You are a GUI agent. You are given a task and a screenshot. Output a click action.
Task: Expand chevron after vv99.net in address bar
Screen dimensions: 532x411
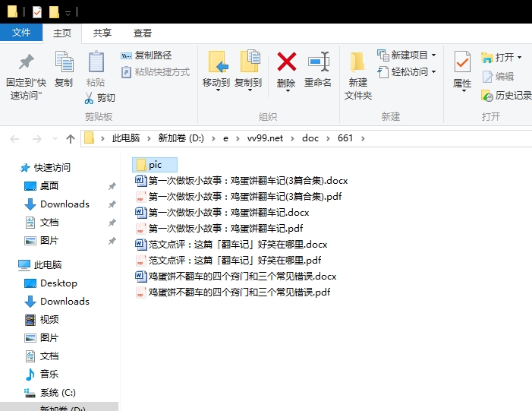pos(292,138)
